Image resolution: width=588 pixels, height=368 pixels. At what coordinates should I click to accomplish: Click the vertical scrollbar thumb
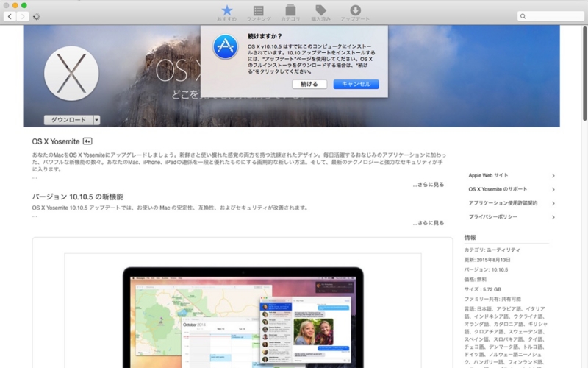pyautogui.click(x=584, y=74)
